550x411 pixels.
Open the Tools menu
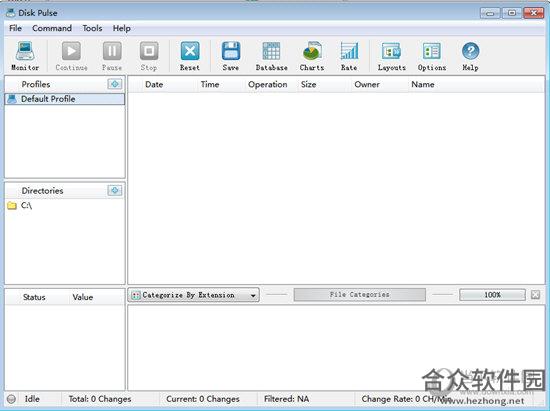point(92,28)
